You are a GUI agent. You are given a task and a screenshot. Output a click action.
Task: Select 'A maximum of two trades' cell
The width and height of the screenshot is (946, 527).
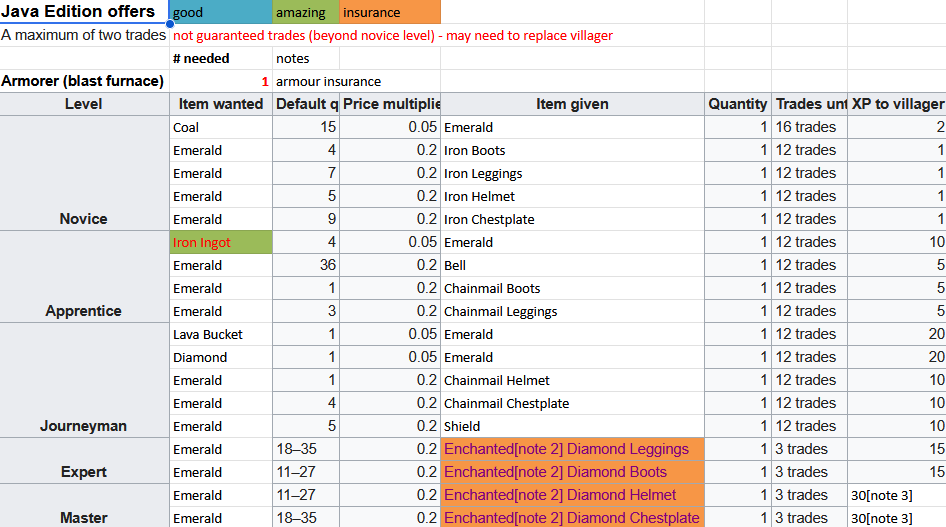pyautogui.click(x=84, y=36)
